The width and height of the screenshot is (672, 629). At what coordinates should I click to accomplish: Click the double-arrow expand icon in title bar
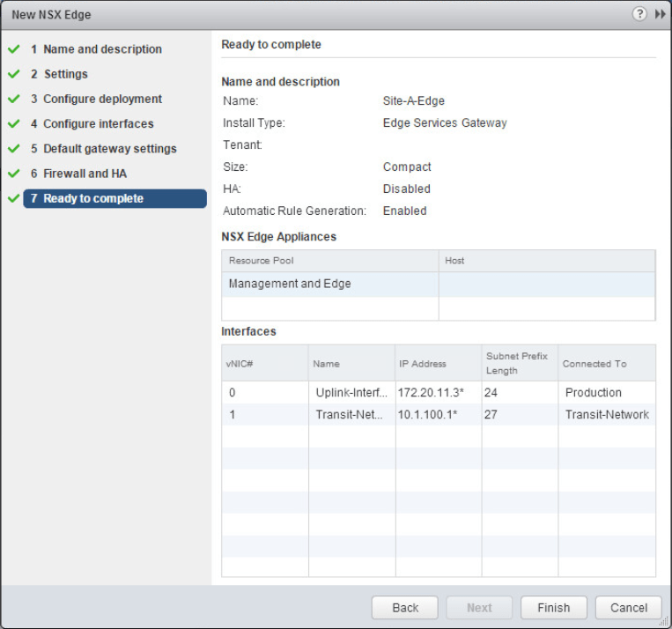tap(660, 15)
